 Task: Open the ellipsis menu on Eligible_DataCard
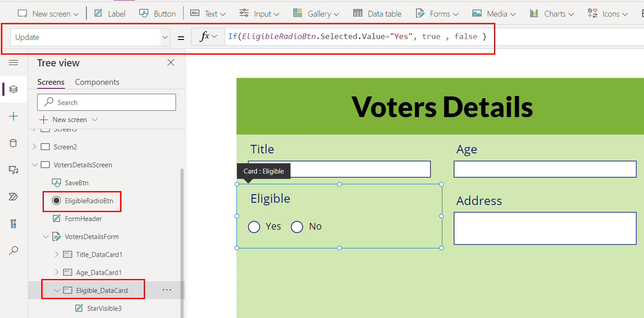pos(167,290)
